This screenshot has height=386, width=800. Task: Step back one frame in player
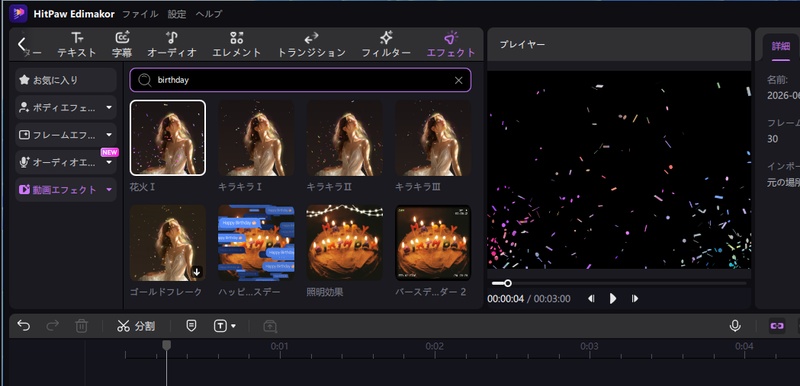[591, 299]
